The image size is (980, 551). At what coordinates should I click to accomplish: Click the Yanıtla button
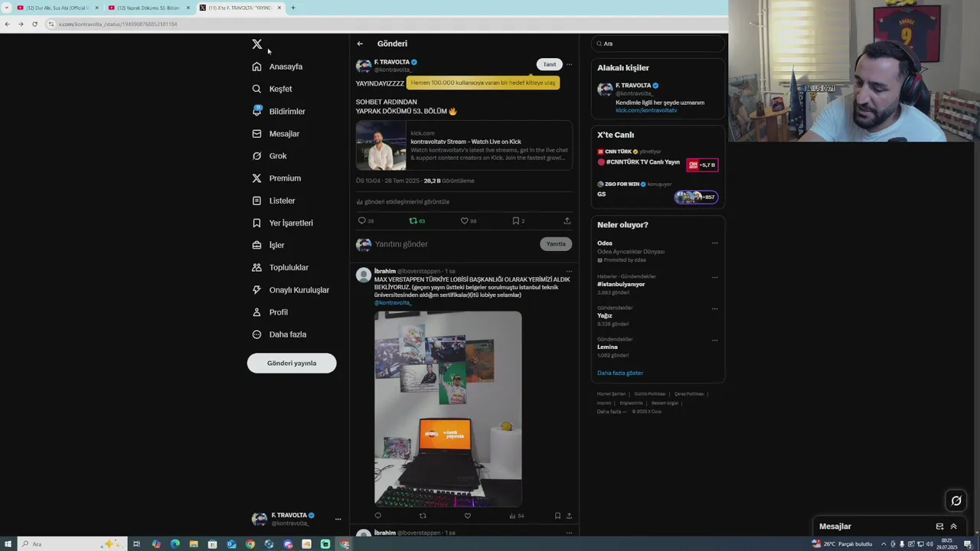point(556,244)
